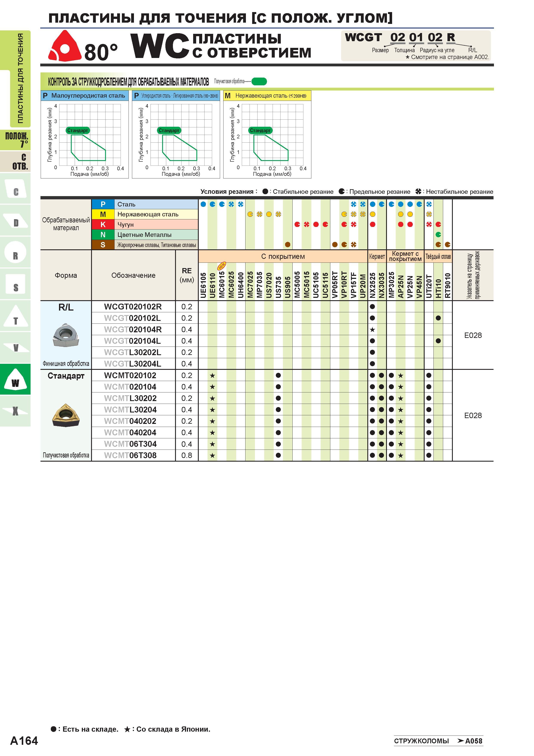Select the brown S heat-resistant alloys badge
The width and height of the screenshot is (534, 756).
click(103, 245)
